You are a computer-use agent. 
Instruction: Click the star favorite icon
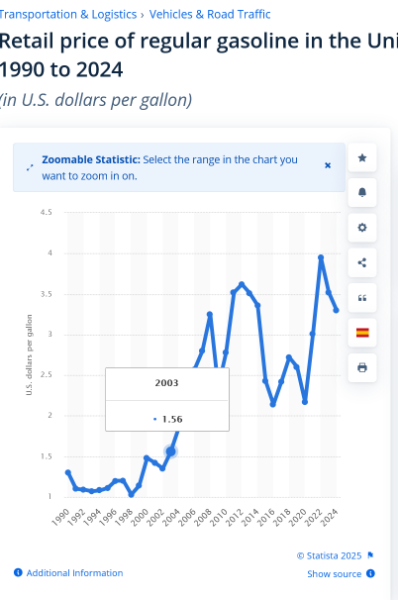[362, 158]
